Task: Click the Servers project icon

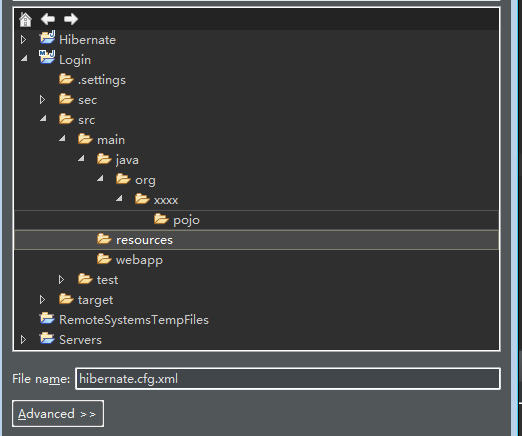Action: 47,338
